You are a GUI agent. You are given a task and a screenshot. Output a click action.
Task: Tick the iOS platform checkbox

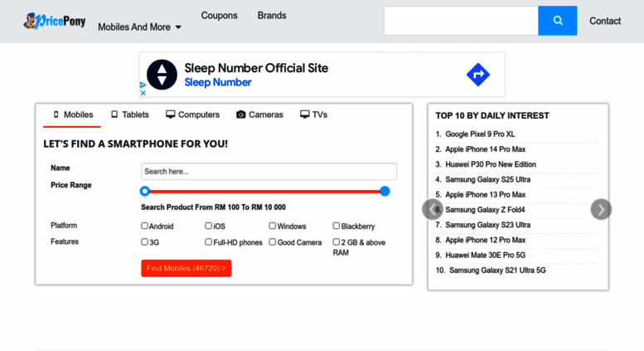[208, 226]
